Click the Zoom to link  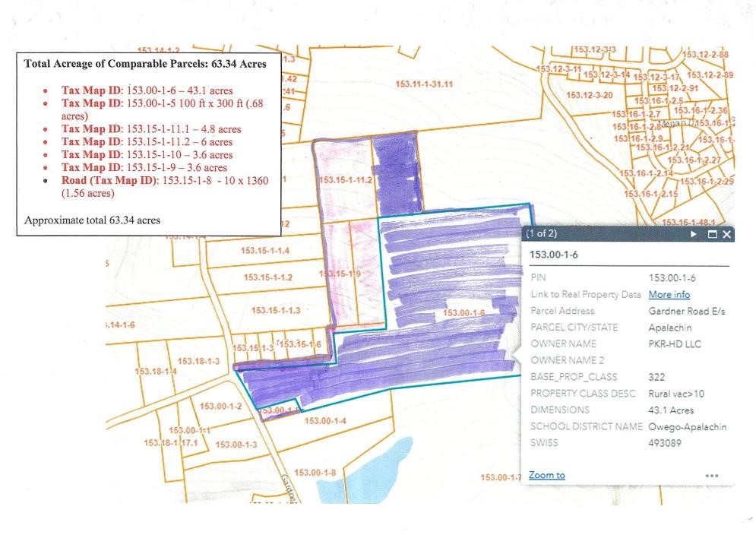(x=546, y=475)
